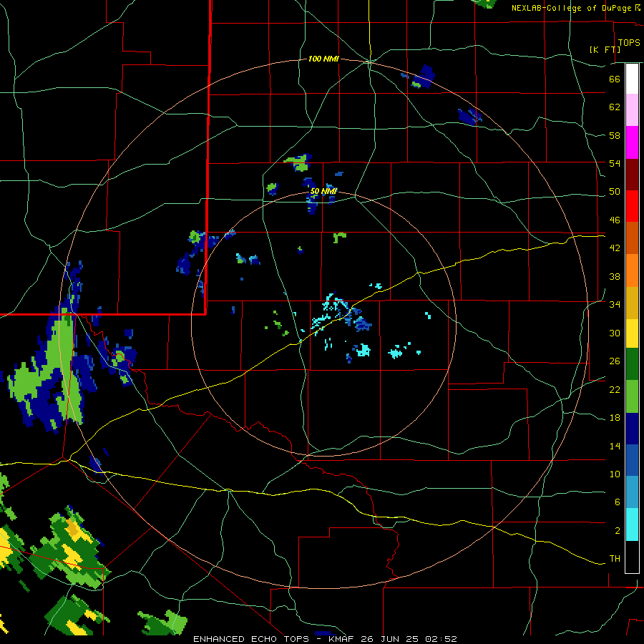Click the 30 legend value

[x=615, y=333]
